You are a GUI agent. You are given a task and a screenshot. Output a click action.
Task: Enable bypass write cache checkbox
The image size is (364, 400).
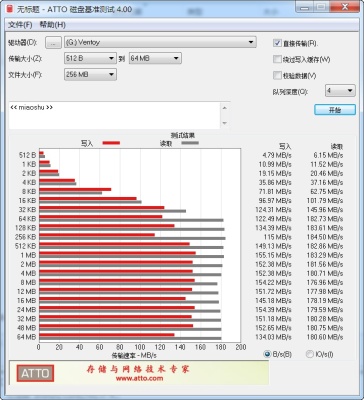pos(277,59)
